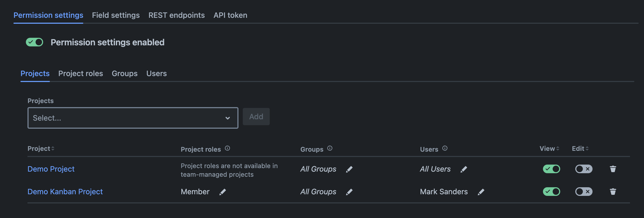Enable Edit toggle for Demo Kanban Project

pyautogui.click(x=584, y=192)
